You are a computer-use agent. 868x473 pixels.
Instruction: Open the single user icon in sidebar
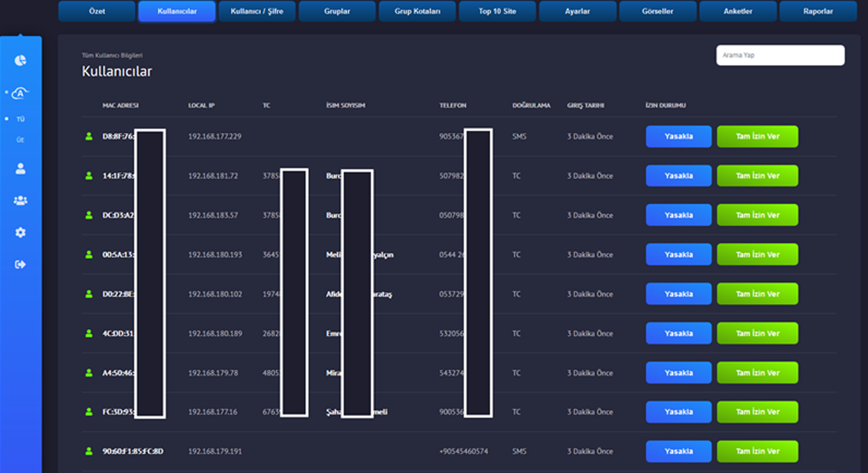(x=21, y=169)
